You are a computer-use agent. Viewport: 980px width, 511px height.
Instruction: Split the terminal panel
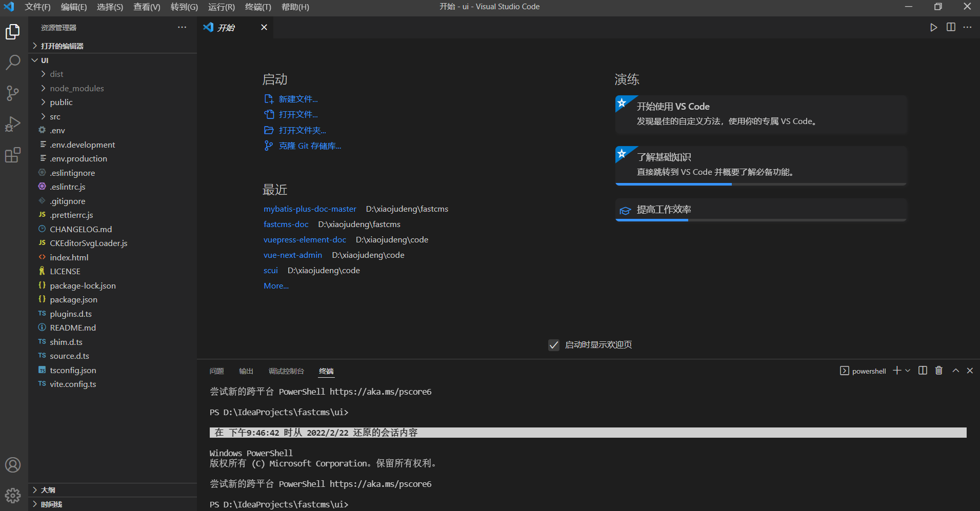tap(923, 371)
